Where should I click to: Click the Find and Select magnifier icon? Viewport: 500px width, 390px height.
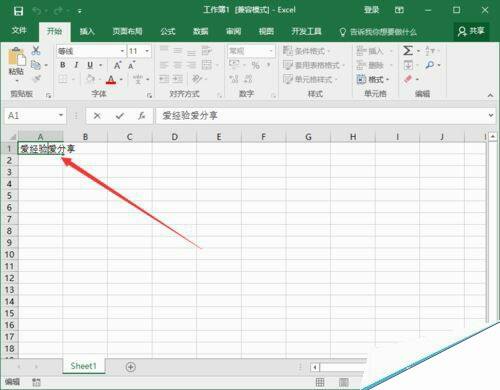[x=430, y=65]
